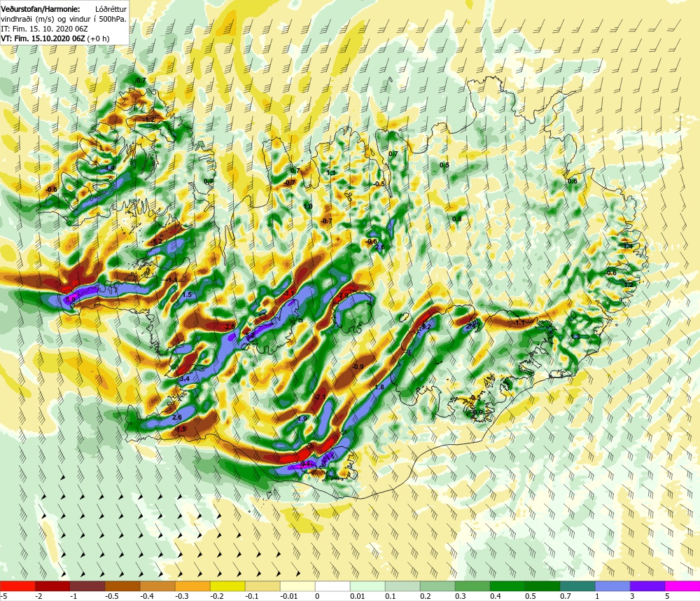Click the map value label "-2.1"
700x601 pixels.
pos(320,396)
